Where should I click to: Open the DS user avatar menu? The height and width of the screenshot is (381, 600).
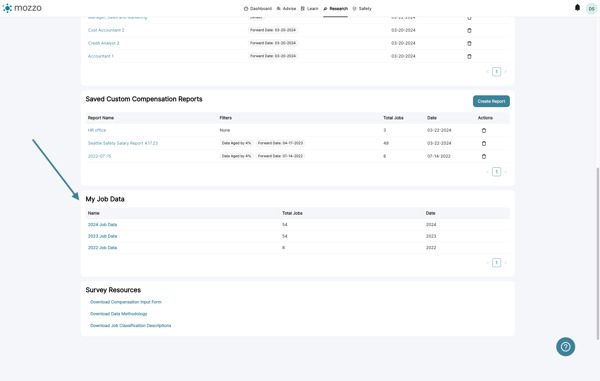click(591, 9)
